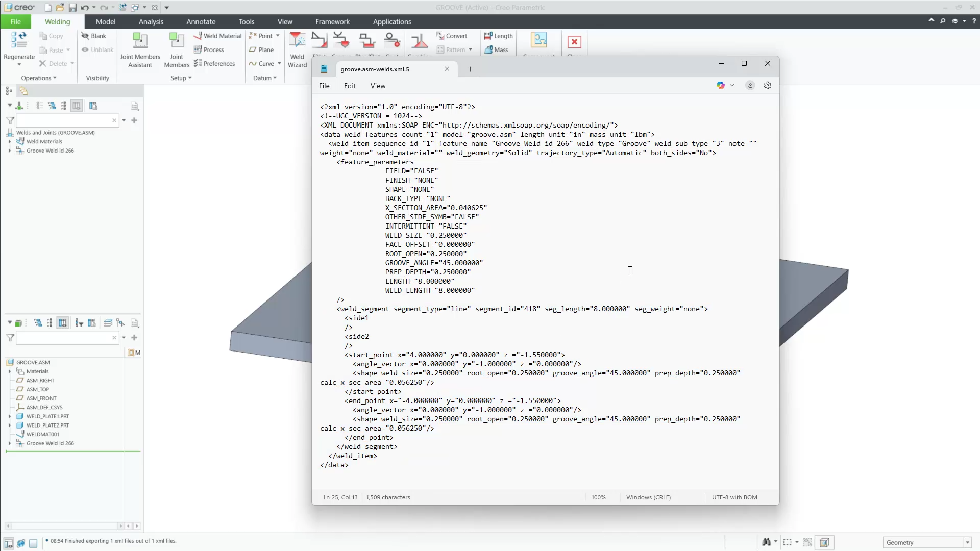Click the Find binoculars icon in status bar

766,542
